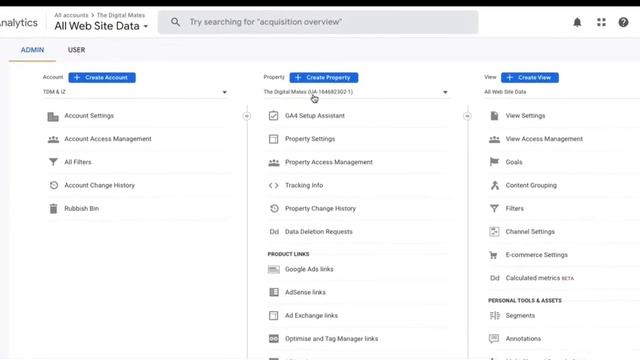Click the search magnifier icon
Image resolution: width=640 pixels, height=360 pixels.
coord(176,22)
